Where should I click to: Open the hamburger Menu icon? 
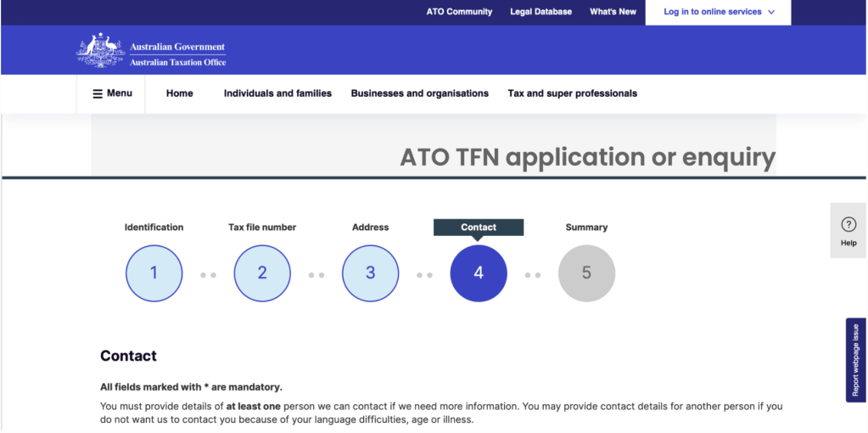[x=98, y=93]
